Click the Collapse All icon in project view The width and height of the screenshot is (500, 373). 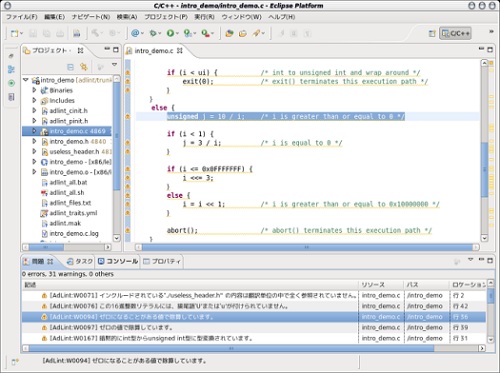(70, 67)
